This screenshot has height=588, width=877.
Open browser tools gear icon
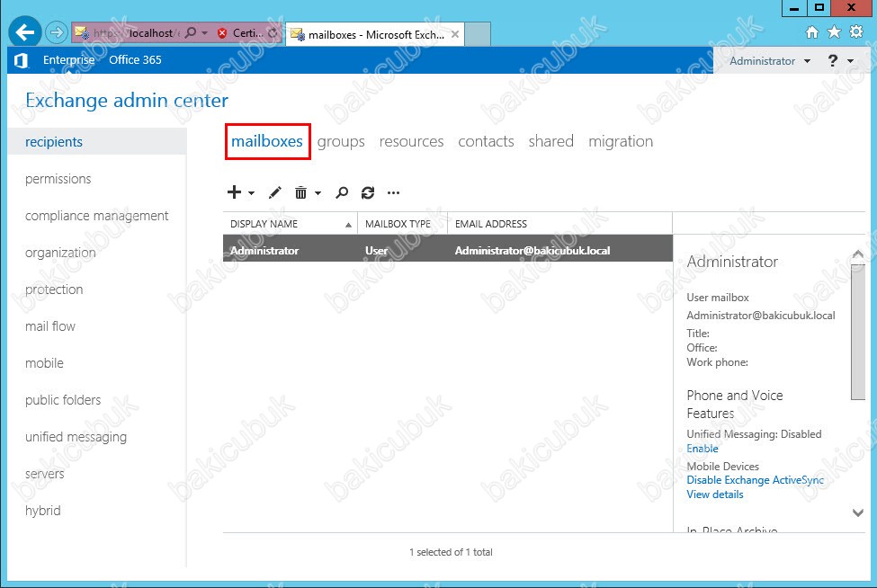[x=856, y=31]
